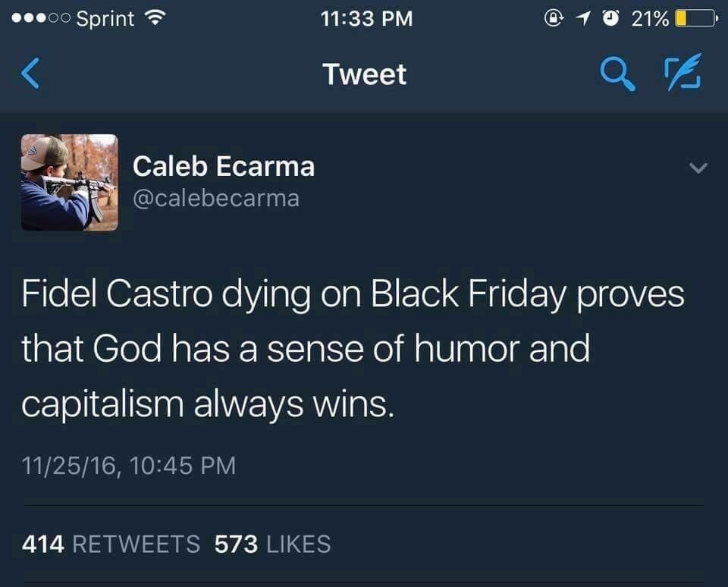View the 414 Retweets list
728x587 pixels.
point(111,544)
